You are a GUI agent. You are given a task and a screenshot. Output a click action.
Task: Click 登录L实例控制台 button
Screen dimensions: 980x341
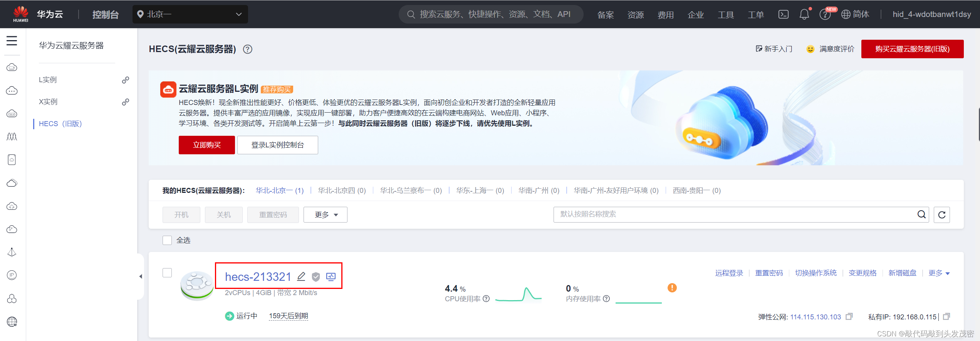pos(278,145)
